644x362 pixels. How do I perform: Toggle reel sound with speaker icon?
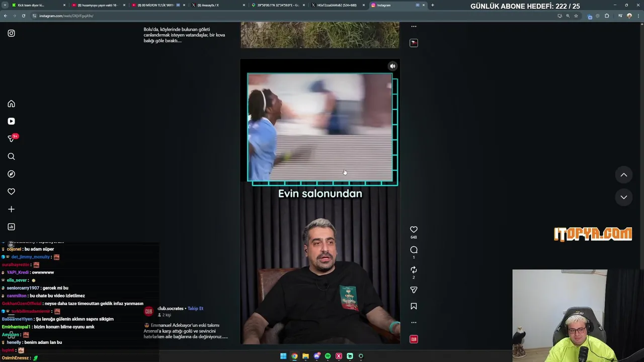[392, 66]
